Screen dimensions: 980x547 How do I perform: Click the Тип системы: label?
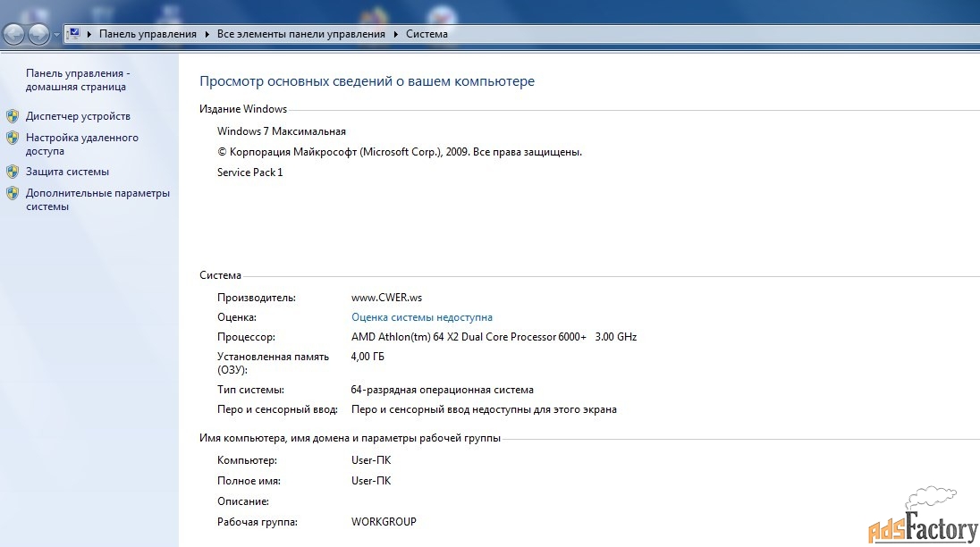(x=250, y=390)
